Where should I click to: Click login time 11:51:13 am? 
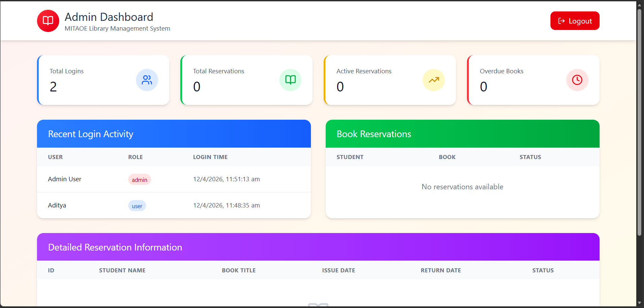pyautogui.click(x=226, y=179)
